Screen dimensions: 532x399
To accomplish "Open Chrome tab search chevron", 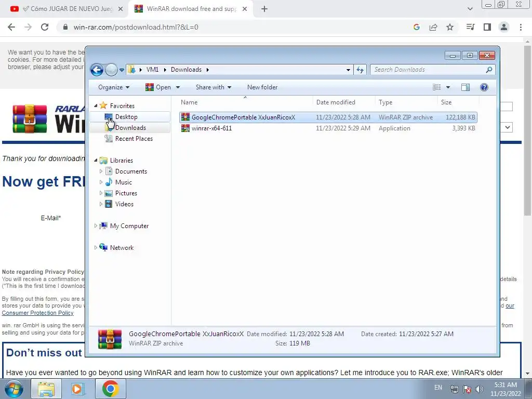I will [x=470, y=9].
